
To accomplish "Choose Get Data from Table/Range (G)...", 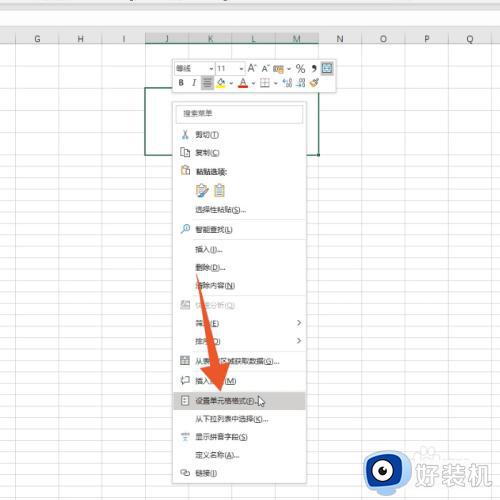I will point(239,361).
